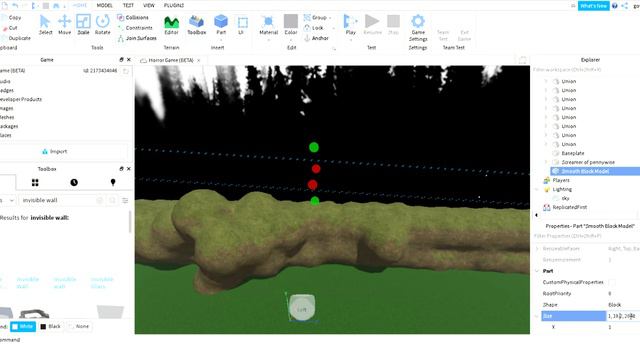Click the Resume button

(372, 25)
